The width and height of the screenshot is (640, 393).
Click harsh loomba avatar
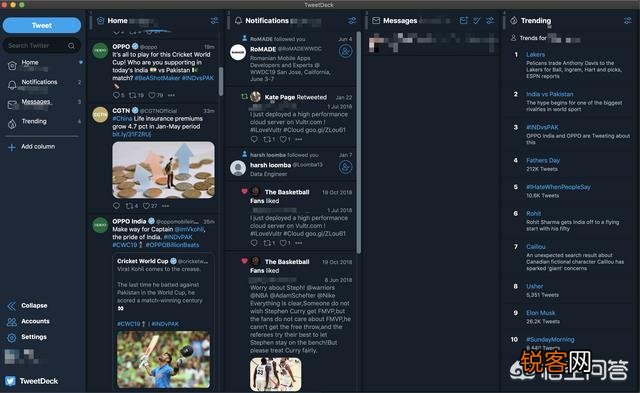pyautogui.click(x=238, y=168)
